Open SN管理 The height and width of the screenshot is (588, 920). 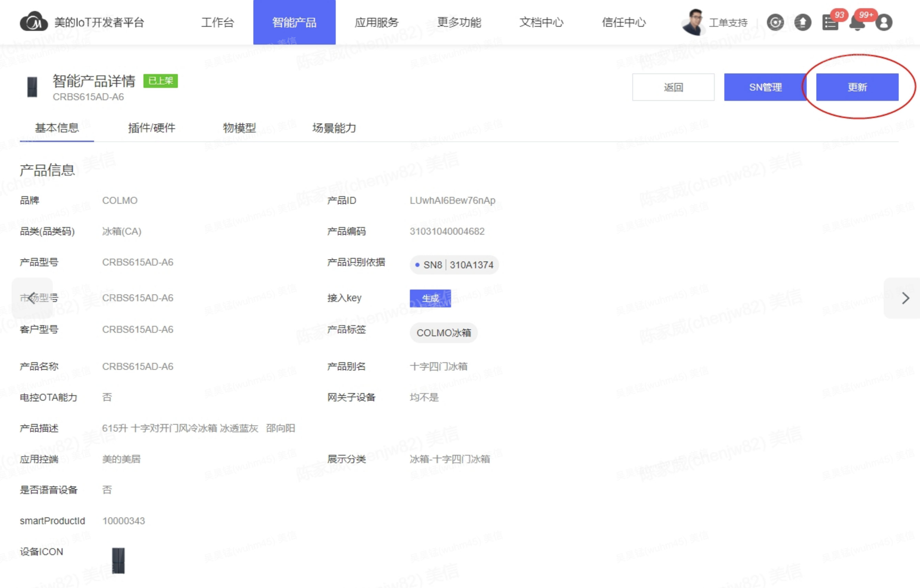(x=765, y=87)
